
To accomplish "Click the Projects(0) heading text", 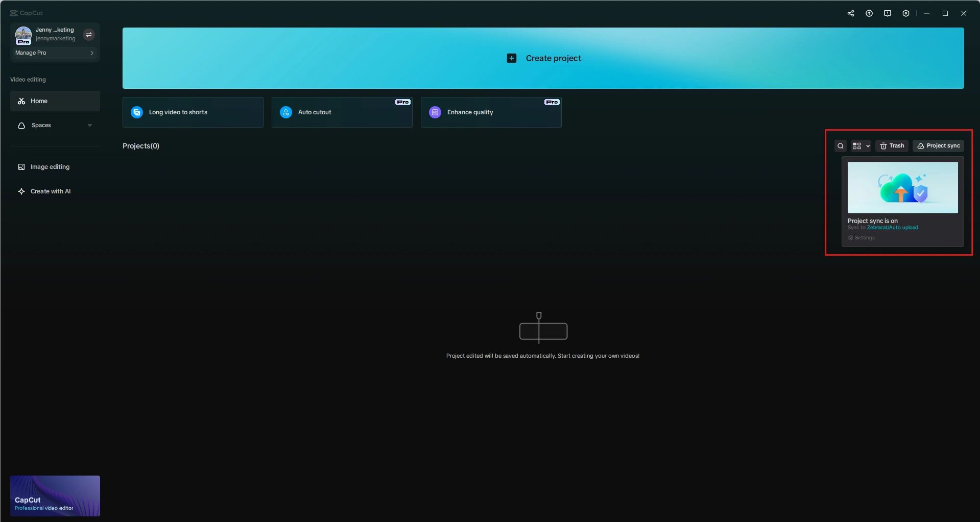I will point(141,146).
